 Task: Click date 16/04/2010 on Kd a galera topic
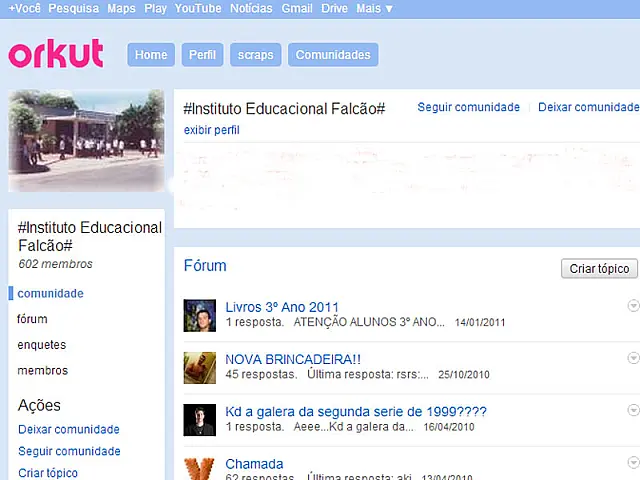coord(449,427)
